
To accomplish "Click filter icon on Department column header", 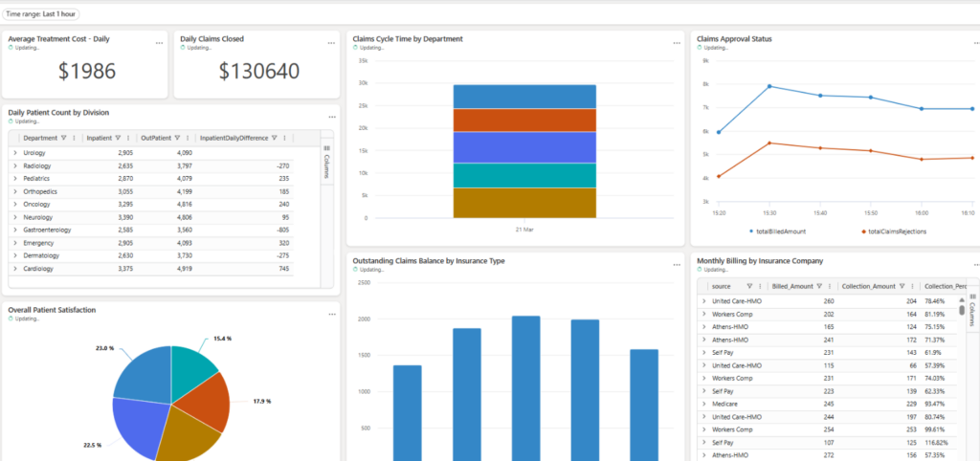I will 64,138.
